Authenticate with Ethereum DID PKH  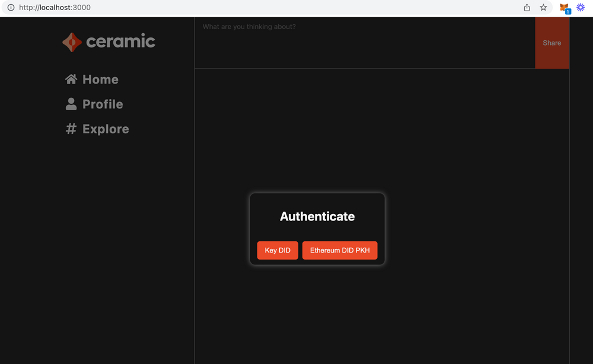[340, 250]
